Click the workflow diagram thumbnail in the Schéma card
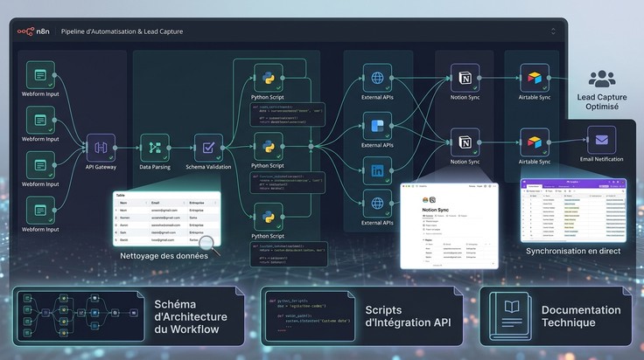 pyautogui.click(x=80, y=316)
